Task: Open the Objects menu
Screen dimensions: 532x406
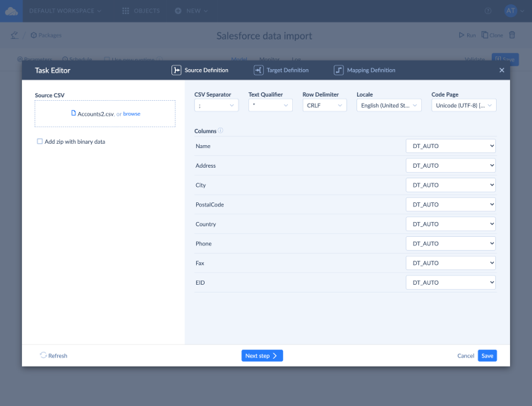Action: coord(141,11)
